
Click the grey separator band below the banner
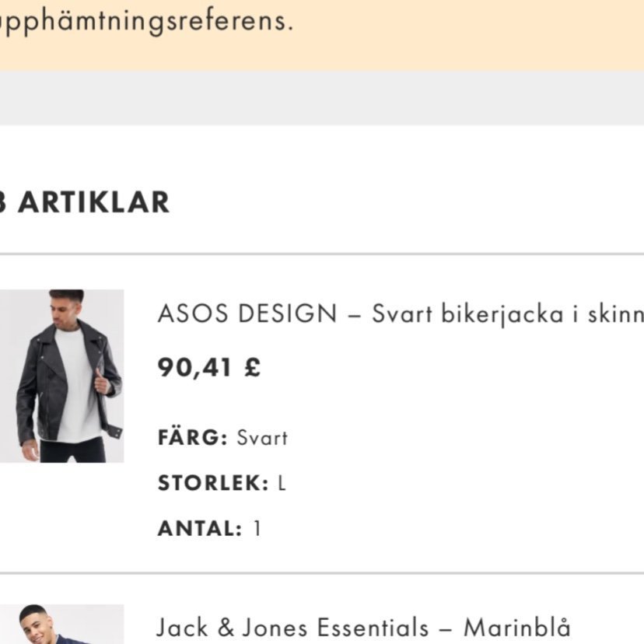(x=322, y=97)
